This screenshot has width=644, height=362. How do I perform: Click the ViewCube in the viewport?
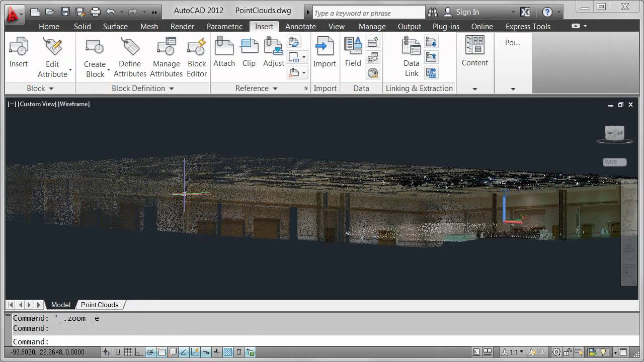pyautogui.click(x=614, y=134)
